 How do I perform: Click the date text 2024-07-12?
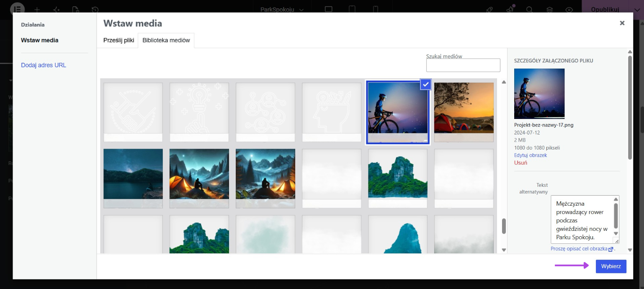coord(527,132)
